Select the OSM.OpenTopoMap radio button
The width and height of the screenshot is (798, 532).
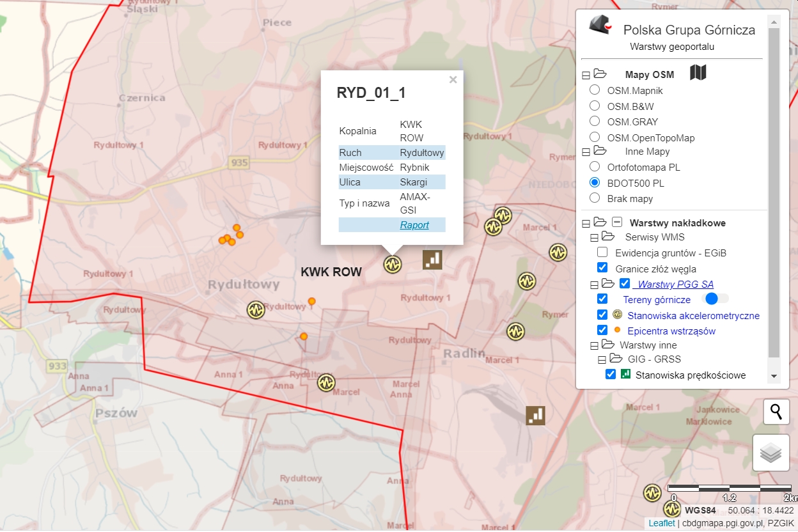tap(595, 137)
